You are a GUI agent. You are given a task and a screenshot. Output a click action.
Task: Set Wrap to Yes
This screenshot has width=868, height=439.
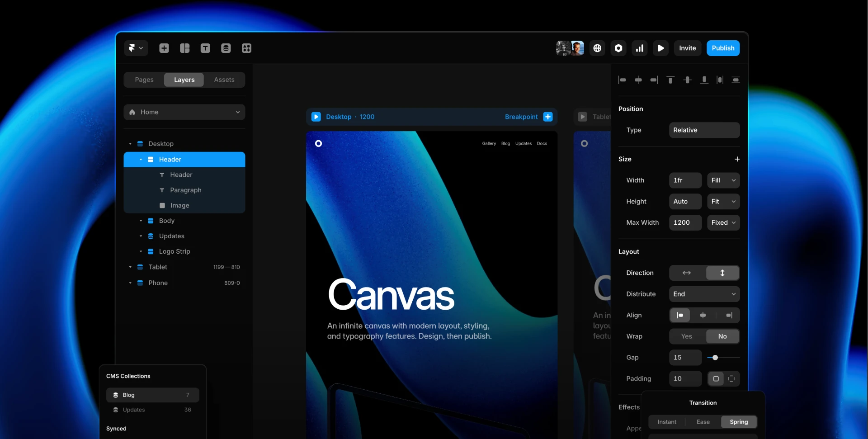pyautogui.click(x=687, y=336)
